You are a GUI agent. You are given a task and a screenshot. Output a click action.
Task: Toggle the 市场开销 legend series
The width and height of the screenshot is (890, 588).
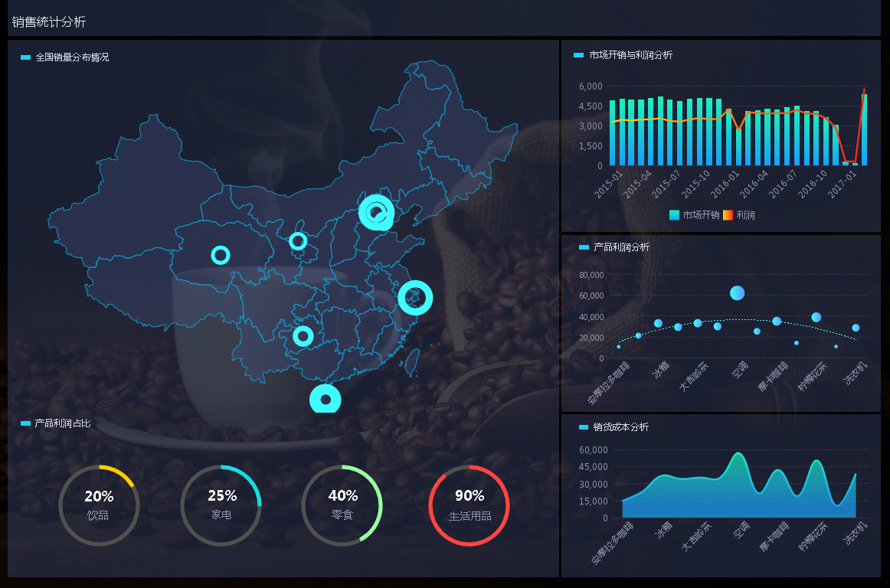694,215
